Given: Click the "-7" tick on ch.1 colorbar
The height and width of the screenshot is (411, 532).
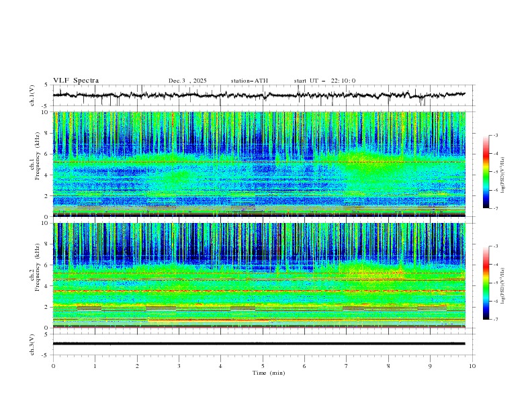Looking at the screenshot, I should pos(495,208).
